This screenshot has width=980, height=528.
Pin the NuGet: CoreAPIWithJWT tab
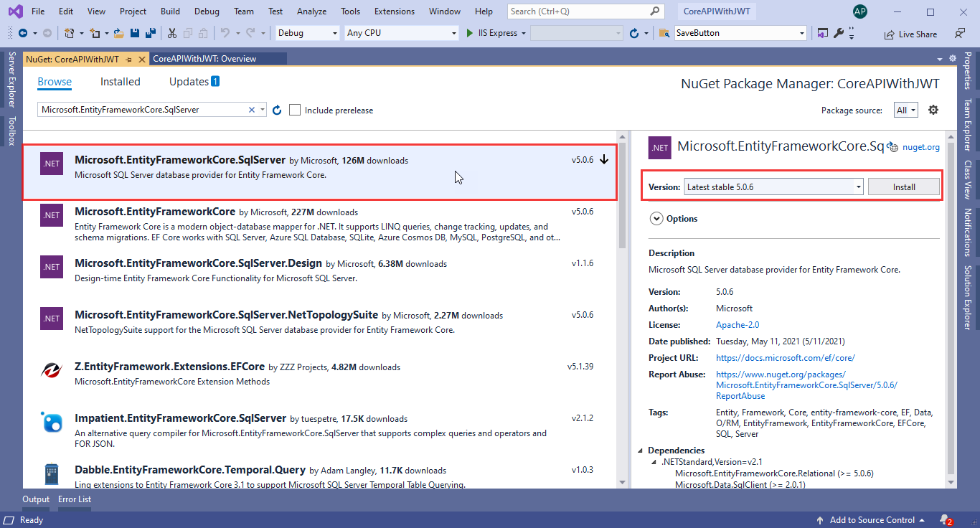129,59
